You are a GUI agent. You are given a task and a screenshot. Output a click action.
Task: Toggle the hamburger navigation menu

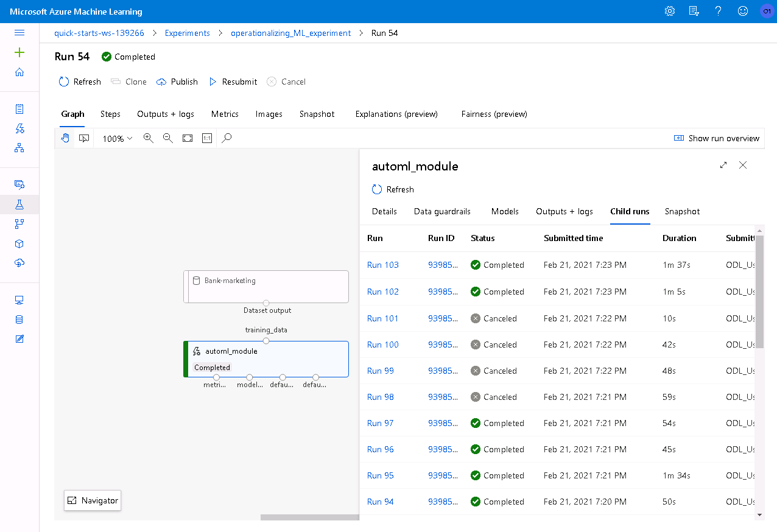coord(19,33)
